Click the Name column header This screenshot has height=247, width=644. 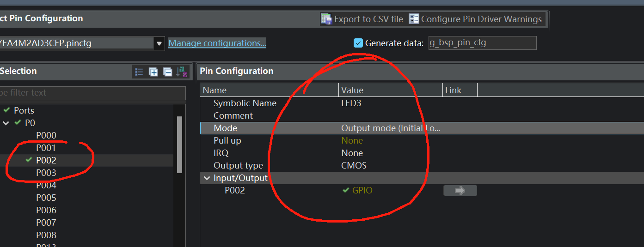(x=270, y=90)
